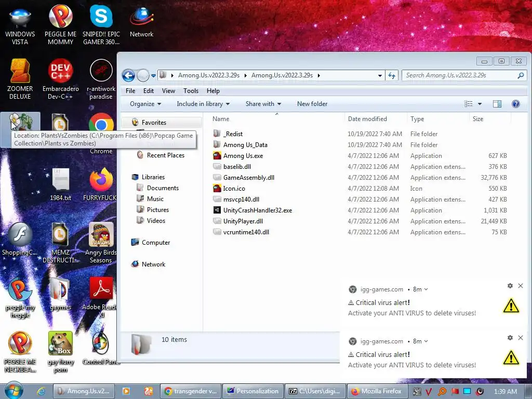Launch ZOOMER DELUXE from the desktop
This screenshot has height=399, width=532.
[x=20, y=79]
